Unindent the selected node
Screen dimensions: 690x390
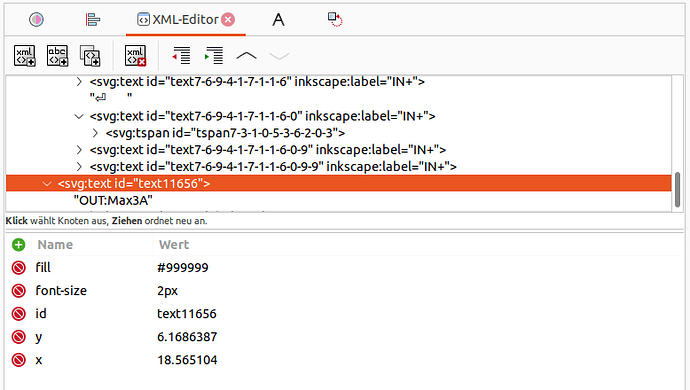click(x=181, y=56)
